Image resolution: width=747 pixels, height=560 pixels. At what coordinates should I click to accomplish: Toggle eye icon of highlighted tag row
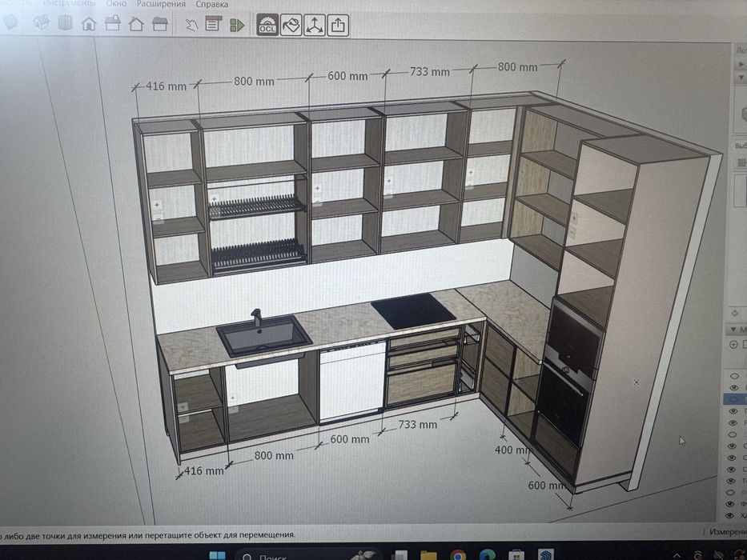(733, 399)
